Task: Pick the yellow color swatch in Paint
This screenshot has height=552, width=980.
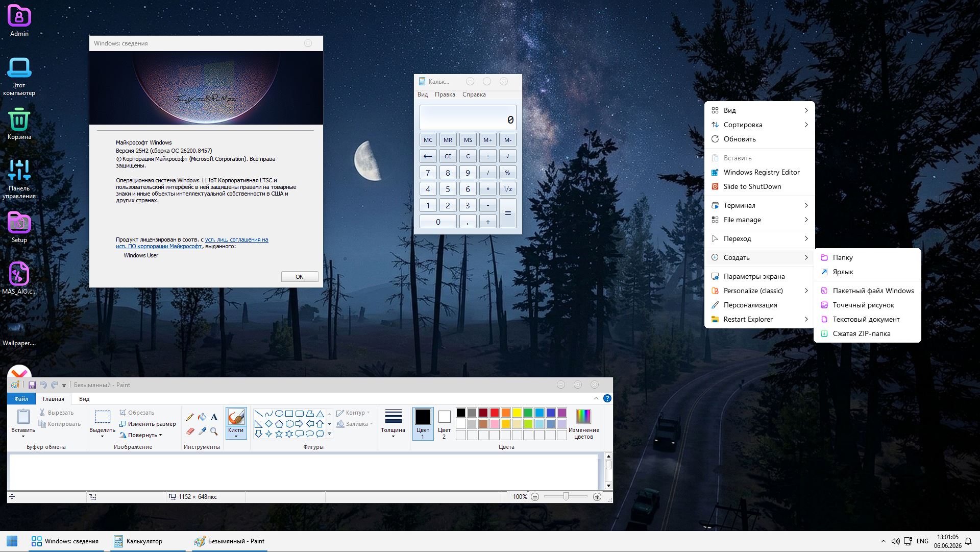Action: (x=517, y=413)
